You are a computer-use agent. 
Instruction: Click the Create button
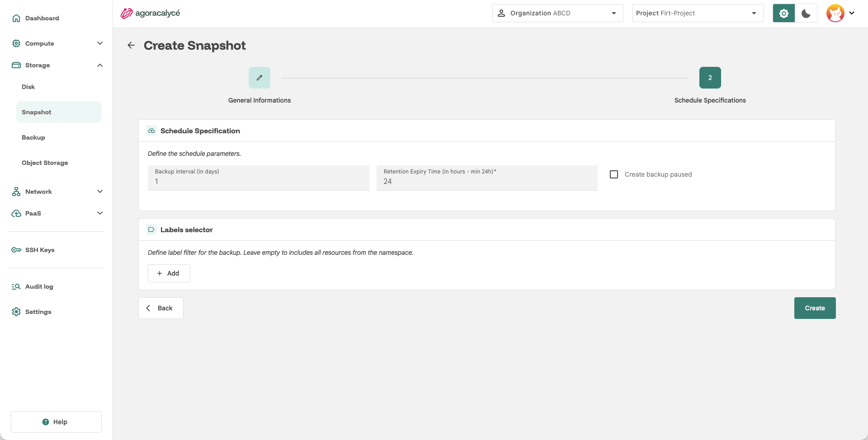point(815,308)
